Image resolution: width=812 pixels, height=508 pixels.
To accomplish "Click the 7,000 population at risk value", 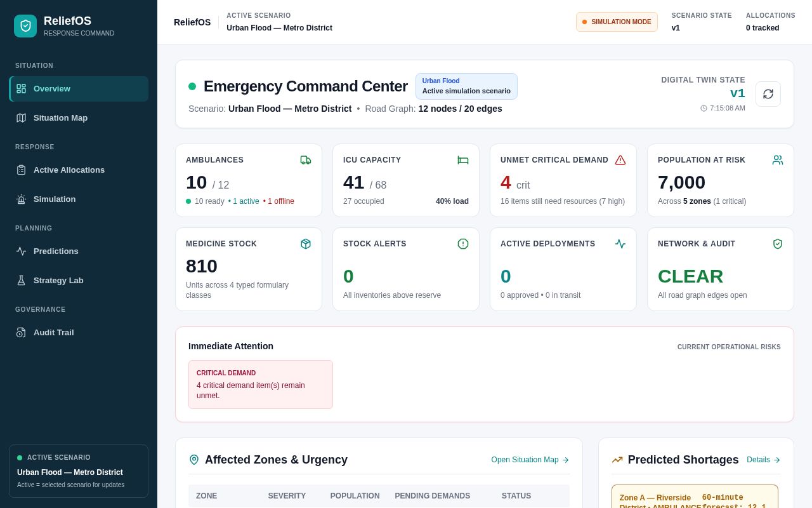I will tap(681, 182).
